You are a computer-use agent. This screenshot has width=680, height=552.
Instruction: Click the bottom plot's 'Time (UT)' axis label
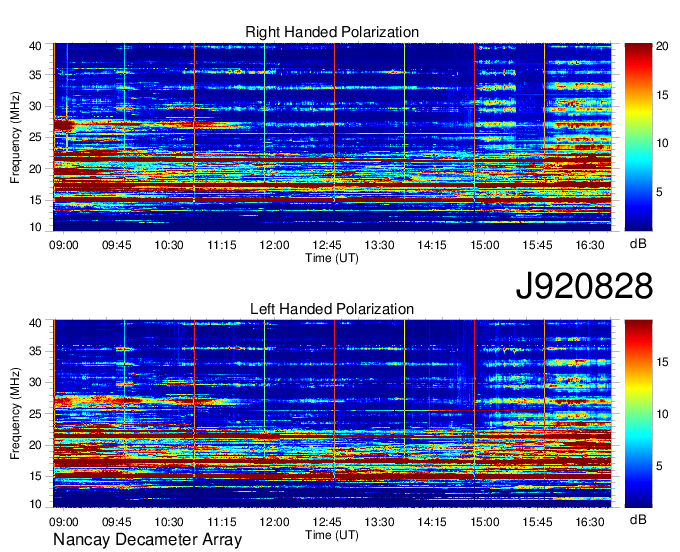332,535
